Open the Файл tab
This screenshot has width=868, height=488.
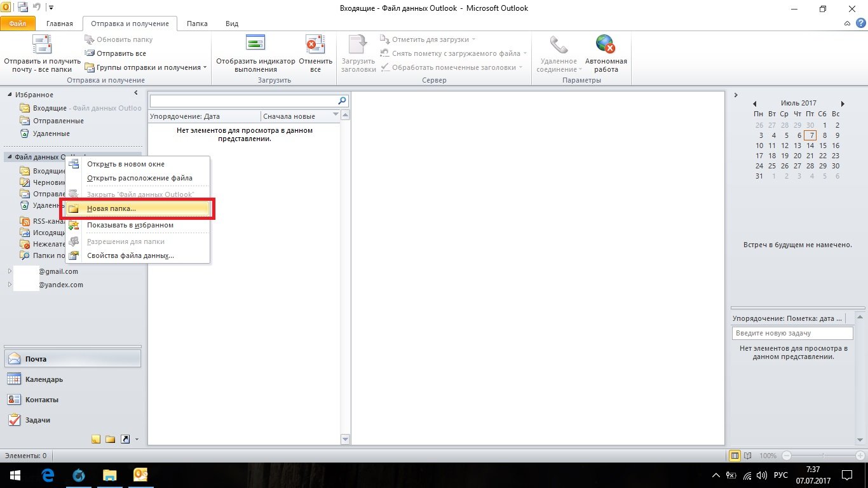point(18,24)
